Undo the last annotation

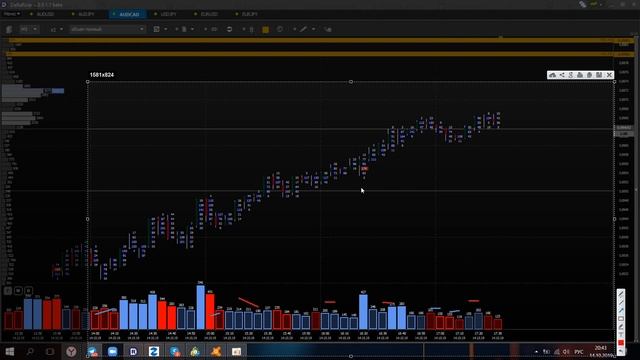[x=621, y=351]
